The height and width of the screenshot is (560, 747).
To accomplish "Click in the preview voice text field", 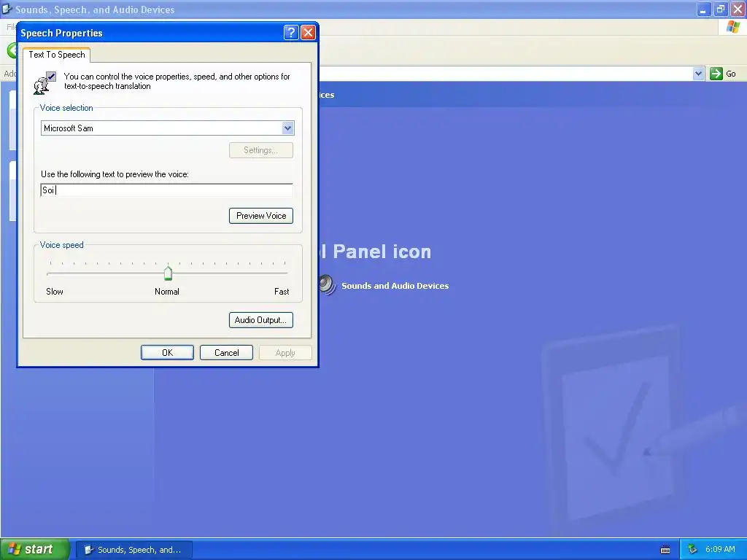I will point(167,190).
